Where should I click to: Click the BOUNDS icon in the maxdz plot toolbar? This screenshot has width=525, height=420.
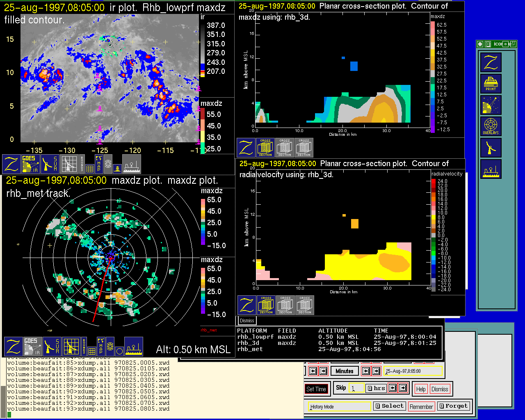[84, 347]
